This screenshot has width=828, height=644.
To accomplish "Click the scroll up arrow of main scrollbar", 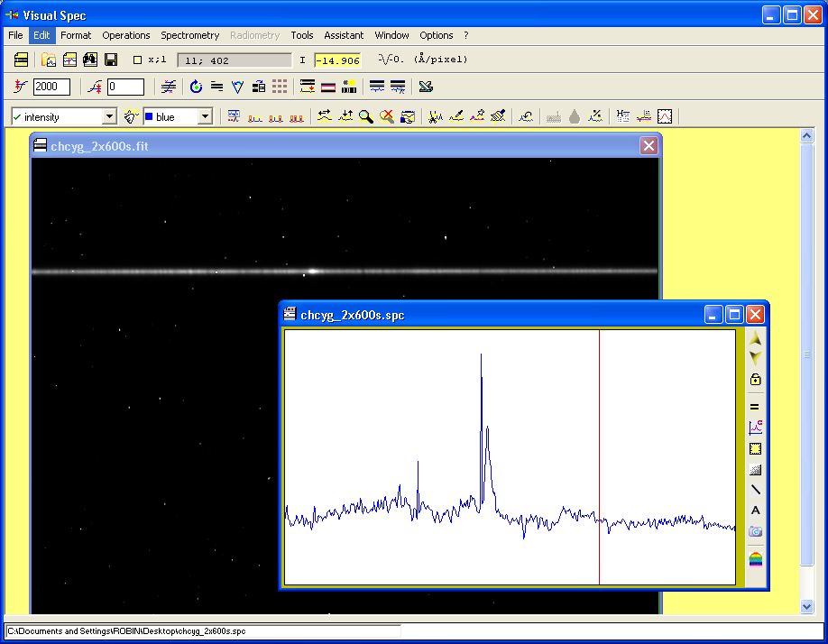I will point(806,135).
